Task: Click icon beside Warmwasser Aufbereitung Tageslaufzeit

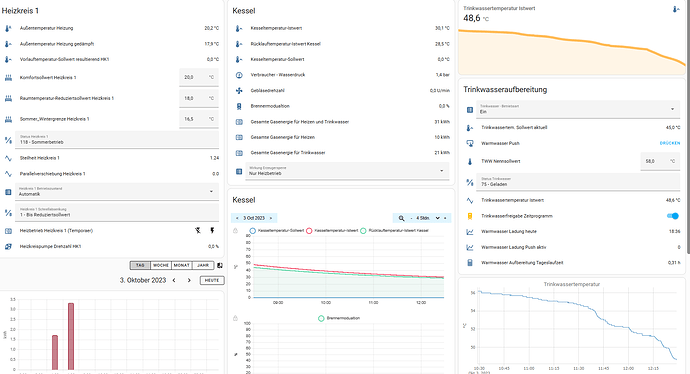Action: coord(470,263)
